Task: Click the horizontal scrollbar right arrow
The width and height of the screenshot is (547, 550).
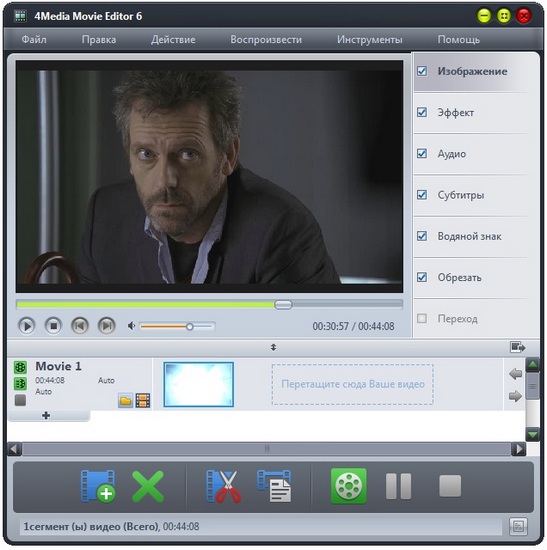Action: (519, 449)
